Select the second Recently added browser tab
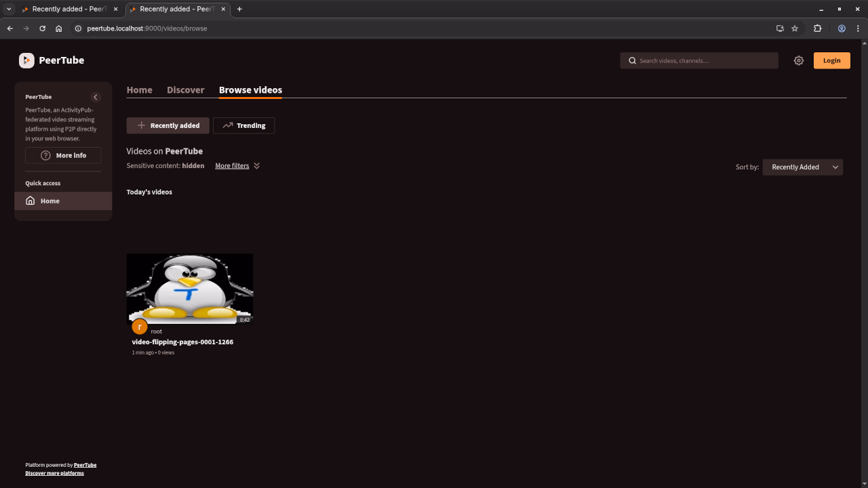 click(x=178, y=9)
